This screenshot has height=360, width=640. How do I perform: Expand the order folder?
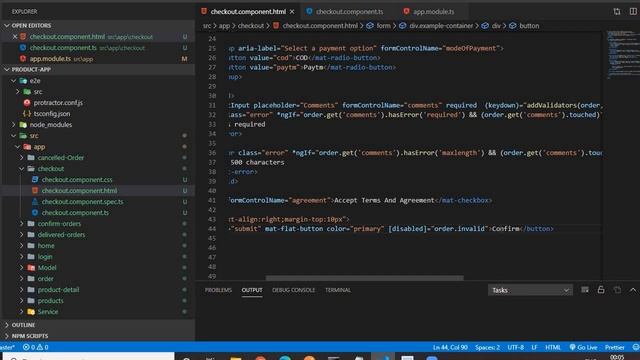(x=22, y=279)
